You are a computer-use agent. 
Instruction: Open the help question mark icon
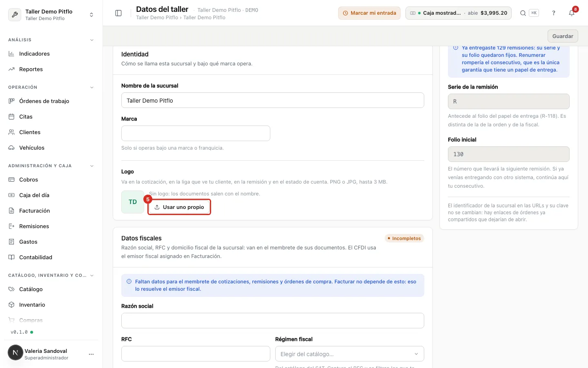point(554,13)
